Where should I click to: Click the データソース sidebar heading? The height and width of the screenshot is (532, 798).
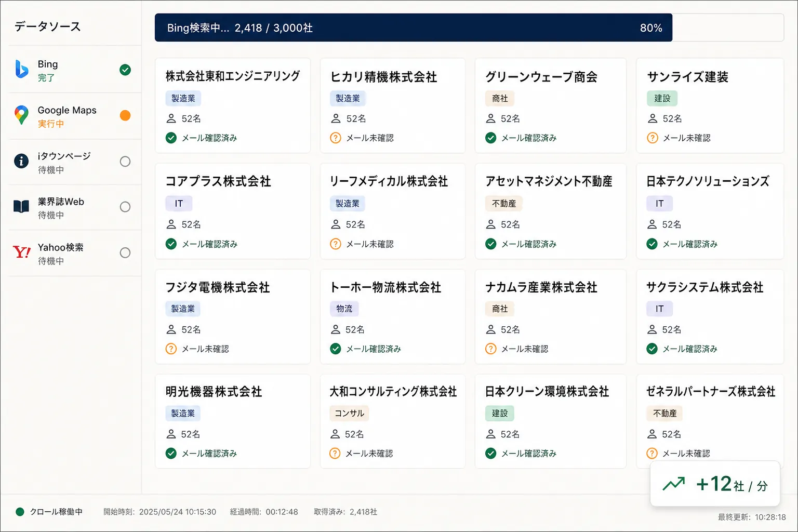pos(47,26)
